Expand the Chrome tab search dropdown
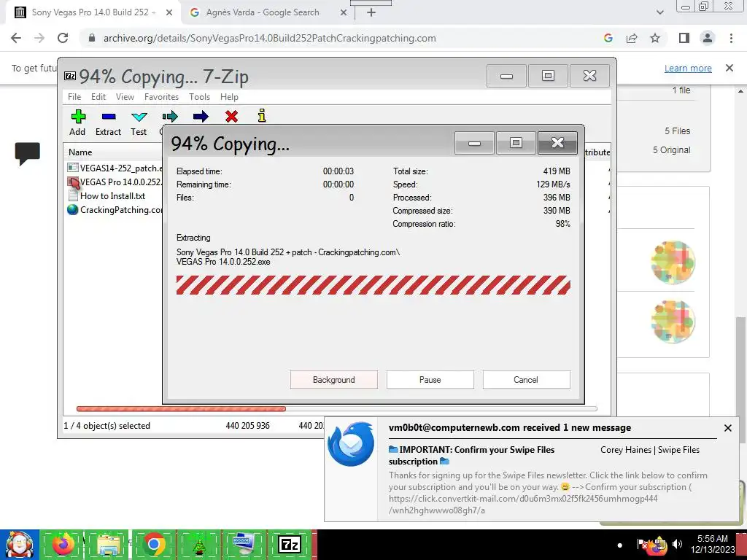This screenshot has width=747, height=560. click(659, 13)
